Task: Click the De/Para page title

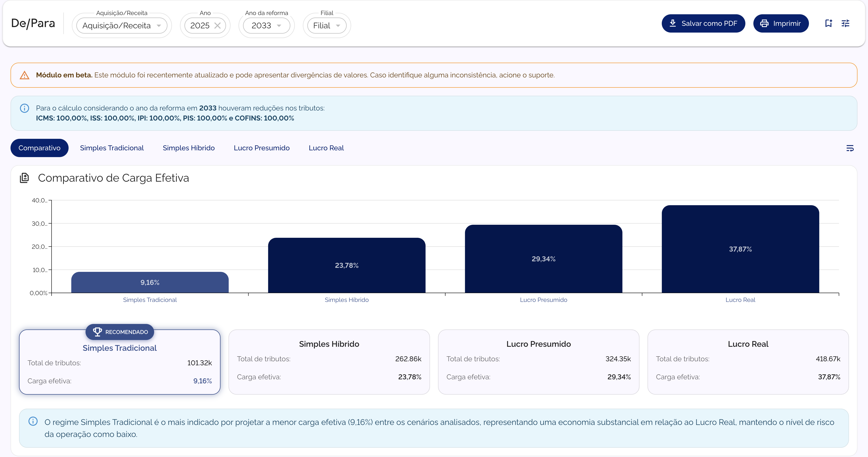Action: tap(33, 23)
